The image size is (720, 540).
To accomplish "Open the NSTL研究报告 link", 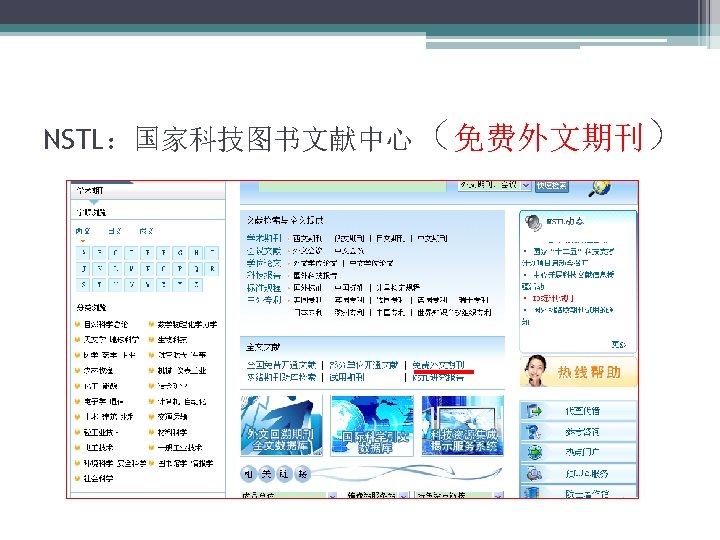I will click(438, 377).
